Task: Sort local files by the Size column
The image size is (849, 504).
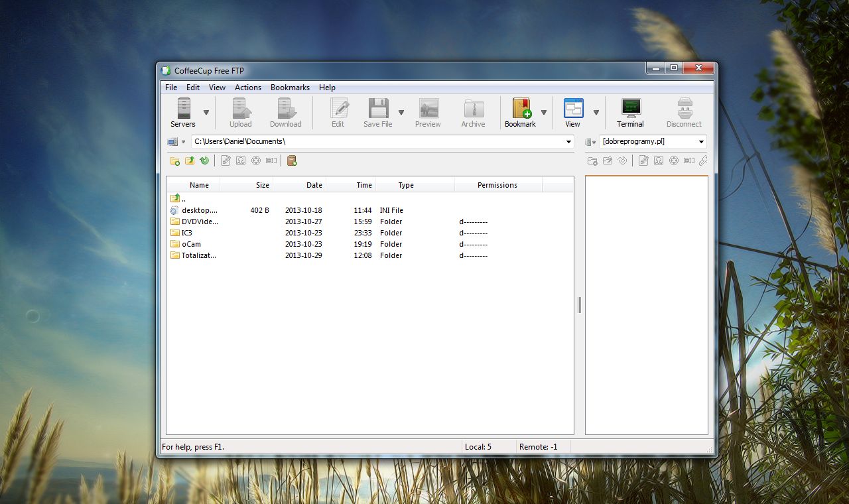Action: point(246,185)
